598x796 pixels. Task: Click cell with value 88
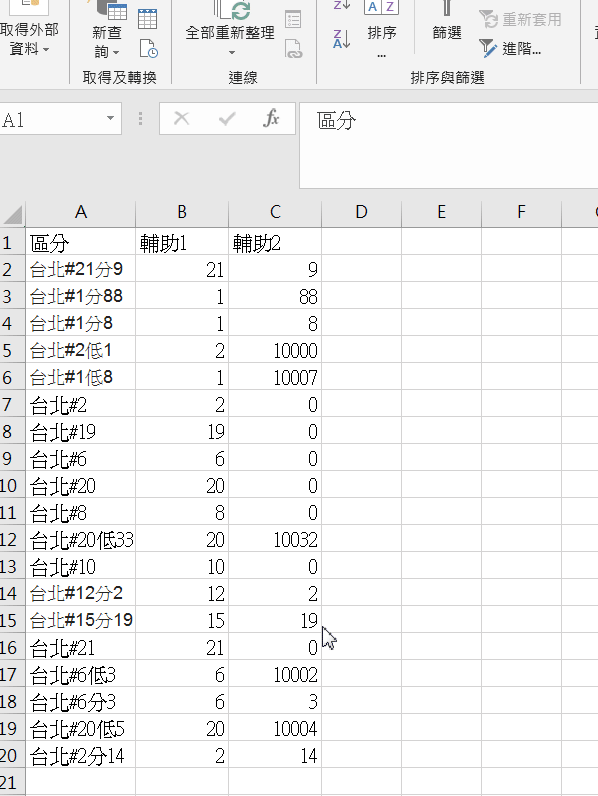275,296
